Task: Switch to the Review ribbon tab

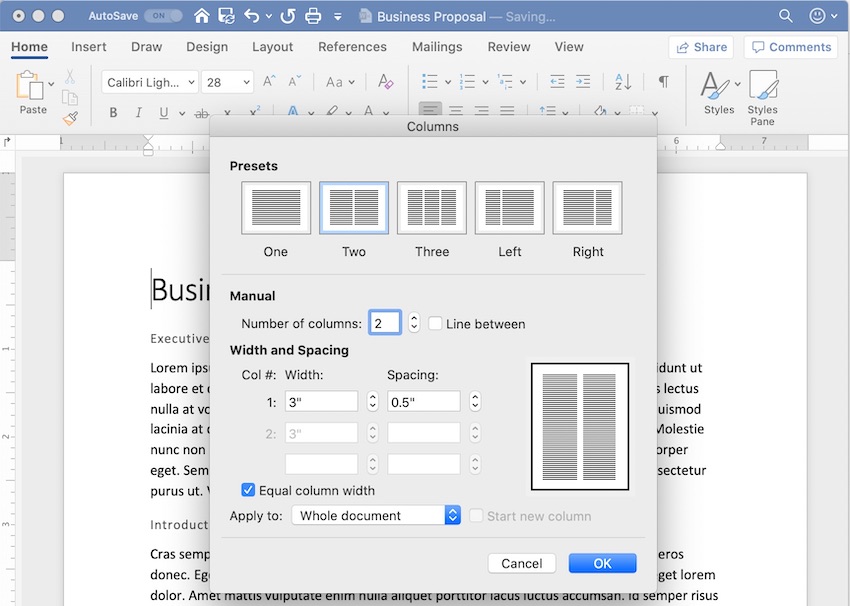Action: [508, 46]
